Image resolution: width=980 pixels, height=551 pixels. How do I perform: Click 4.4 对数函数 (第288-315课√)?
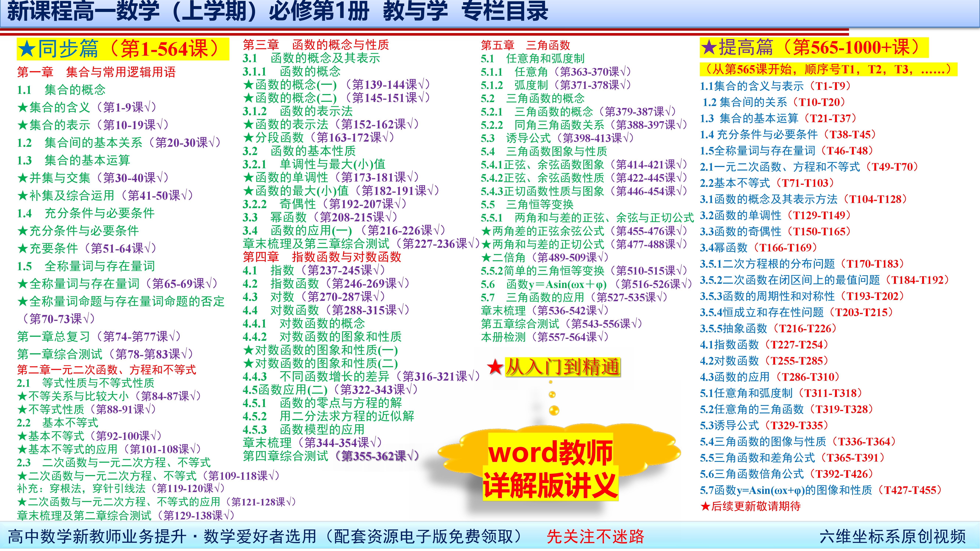(x=326, y=310)
